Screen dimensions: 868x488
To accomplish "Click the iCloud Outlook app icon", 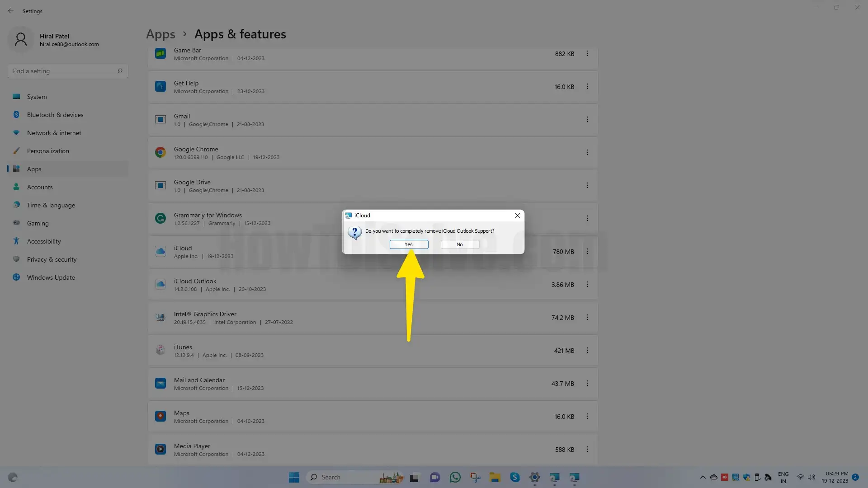I will pyautogui.click(x=160, y=285).
